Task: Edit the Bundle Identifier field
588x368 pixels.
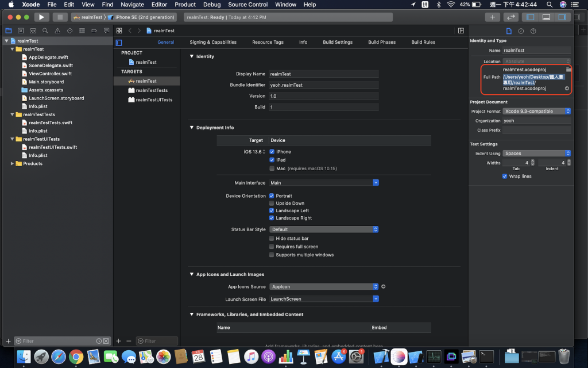Action: 324,85
